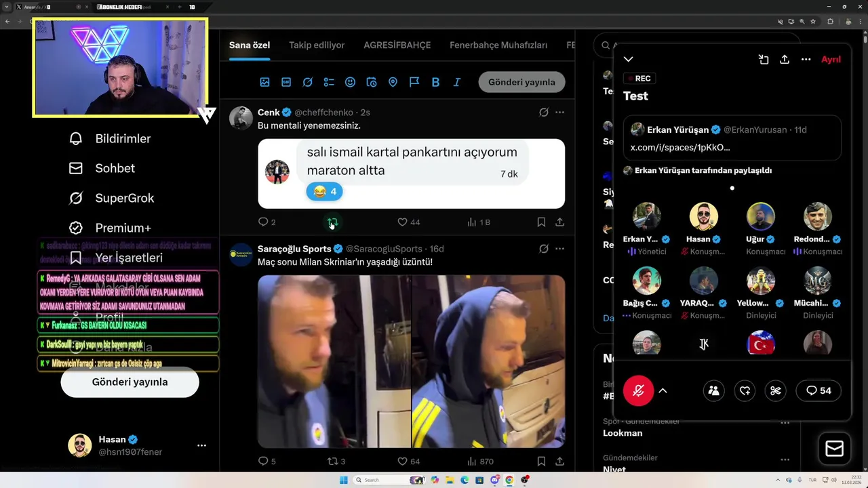The image size is (868, 488).
Task: Select host Erkan Y. avatar in Space
Action: tap(647, 216)
